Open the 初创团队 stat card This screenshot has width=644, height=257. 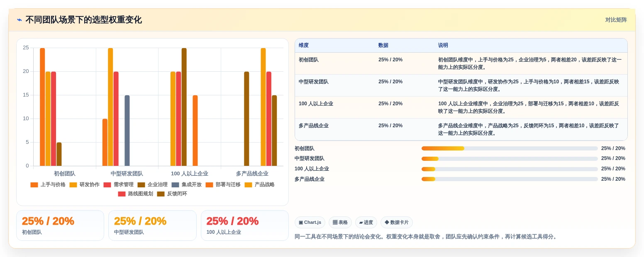tap(60, 225)
